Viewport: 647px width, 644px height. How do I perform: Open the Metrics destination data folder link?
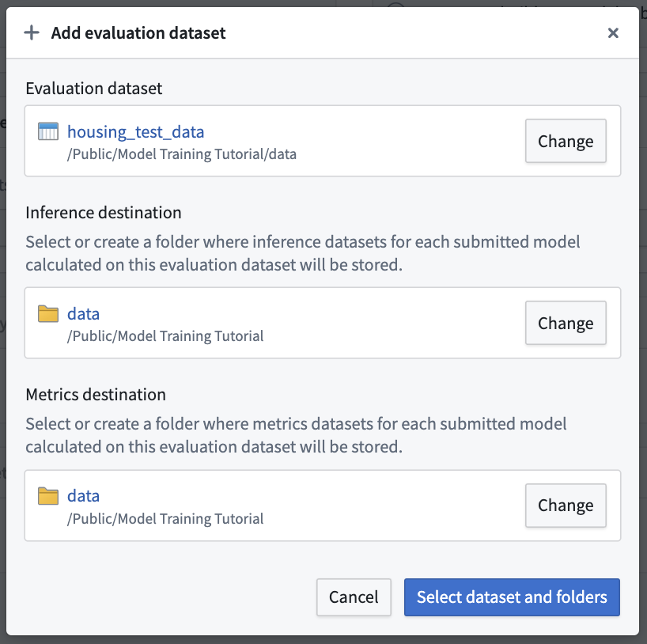pyautogui.click(x=83, y=496)
